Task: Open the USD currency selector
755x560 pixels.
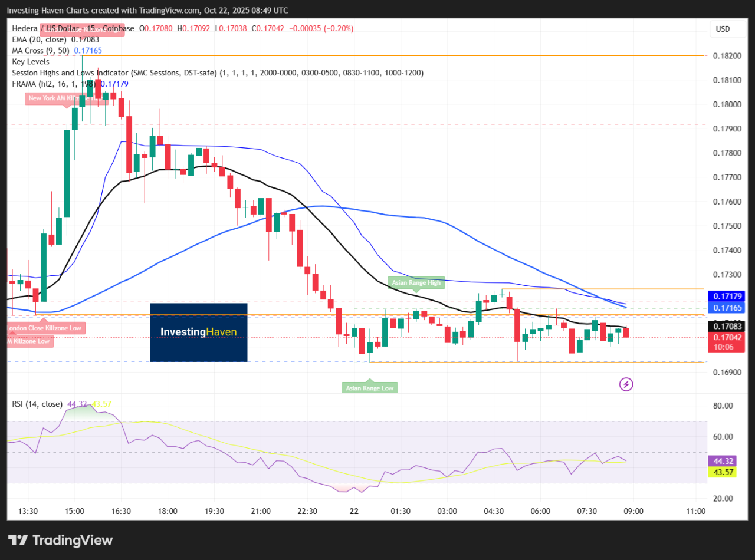Action: point(723,29)
